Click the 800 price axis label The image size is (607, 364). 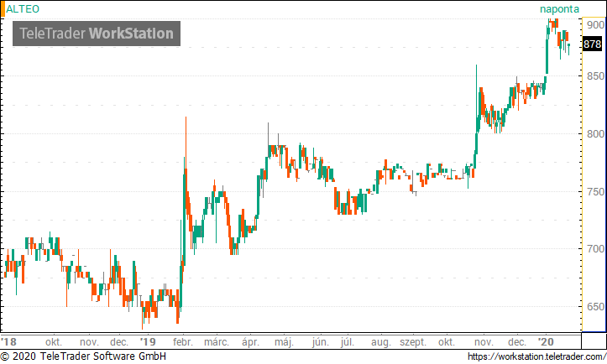(595, 134)
